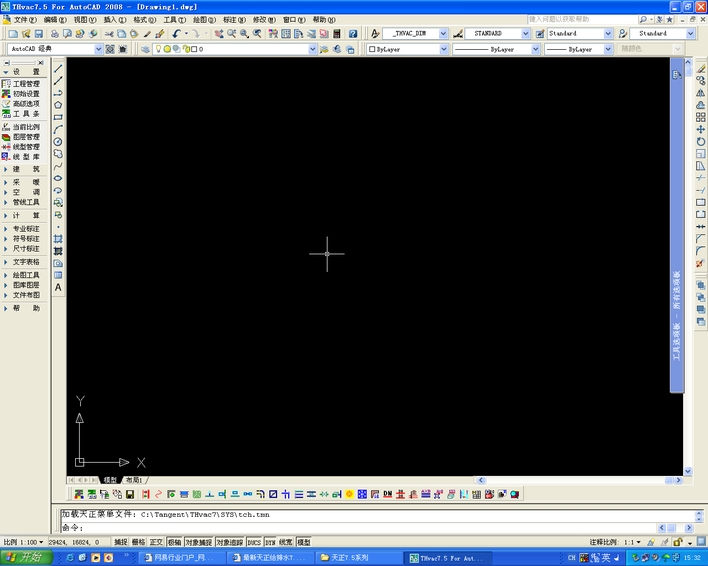
Task: Click the horizontal scrollbar right arrow
Action: click(x=679, y=480)
